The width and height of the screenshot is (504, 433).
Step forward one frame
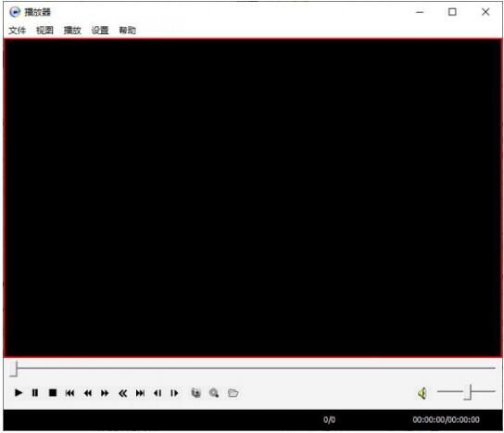click(x=174, y=393)
